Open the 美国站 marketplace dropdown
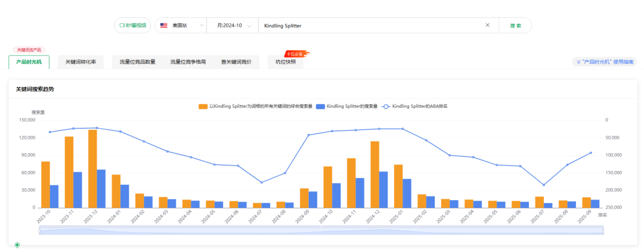644x249 pixels. (x=181, y=26)
